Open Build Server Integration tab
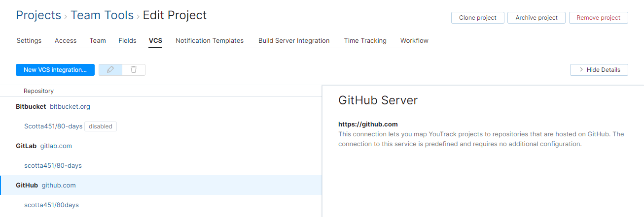Screen dimensions: 644x217 point(294,41)
